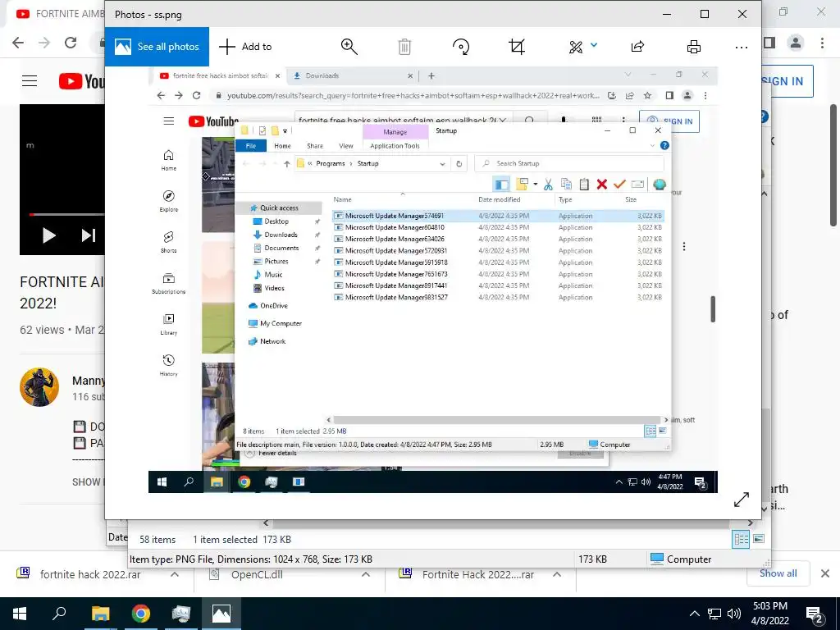Click the YouTube logo
Viewport: 840px width, 630px height.
pos(81,81)
